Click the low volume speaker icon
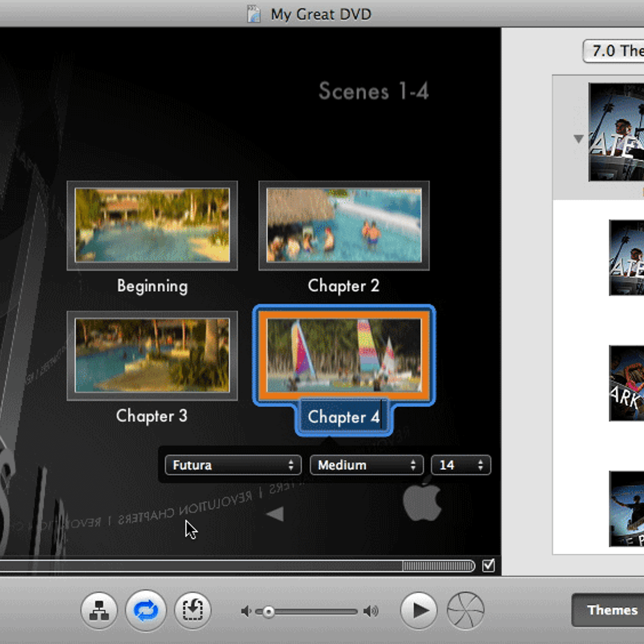Viewport: 644px width, 644px height. (x=246, y=612)
